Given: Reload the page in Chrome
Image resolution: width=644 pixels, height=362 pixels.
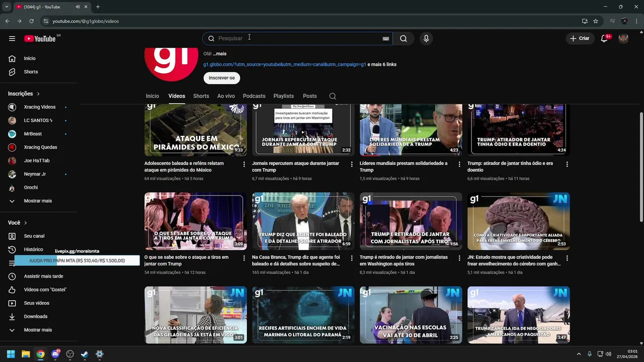Looking at the screenshot, I should tap(31, 21).
